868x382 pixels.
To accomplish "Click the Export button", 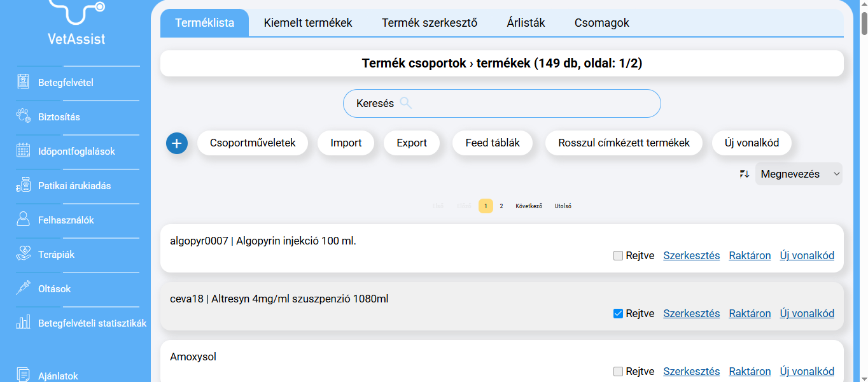I will pyautogui.click(x=412, y=143).
